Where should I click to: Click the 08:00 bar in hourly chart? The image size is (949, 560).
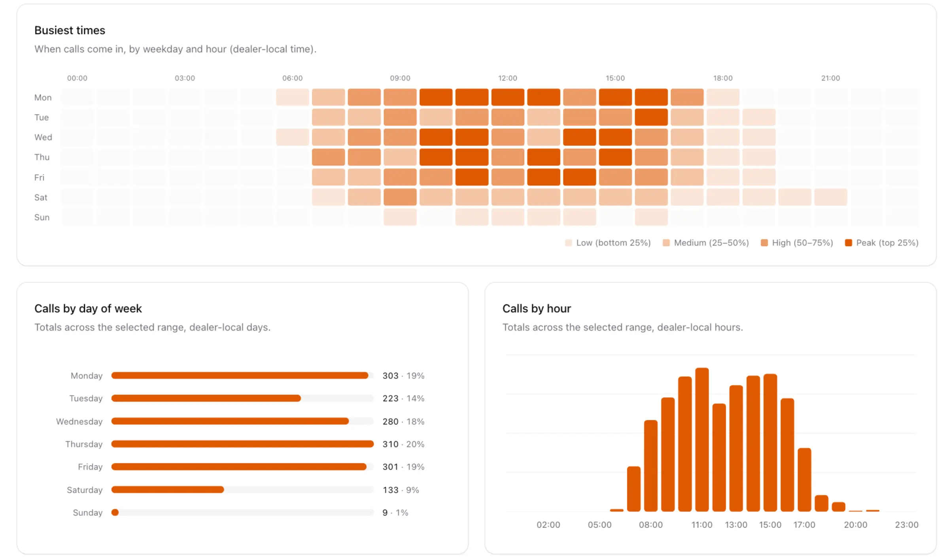coord(651,466)
